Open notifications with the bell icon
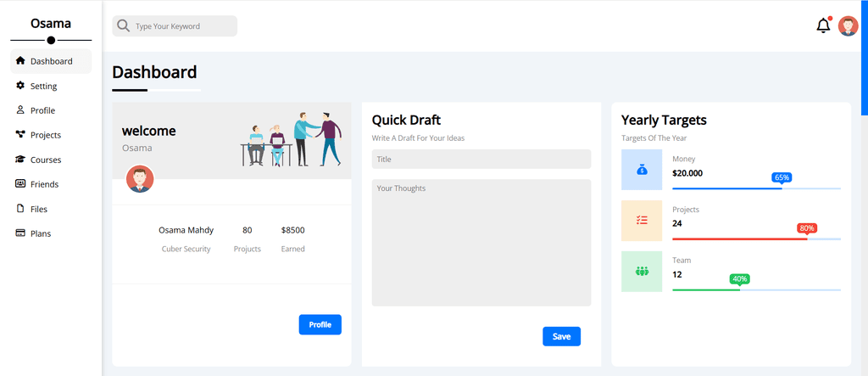868x376 pixels. tap(823, 26)
